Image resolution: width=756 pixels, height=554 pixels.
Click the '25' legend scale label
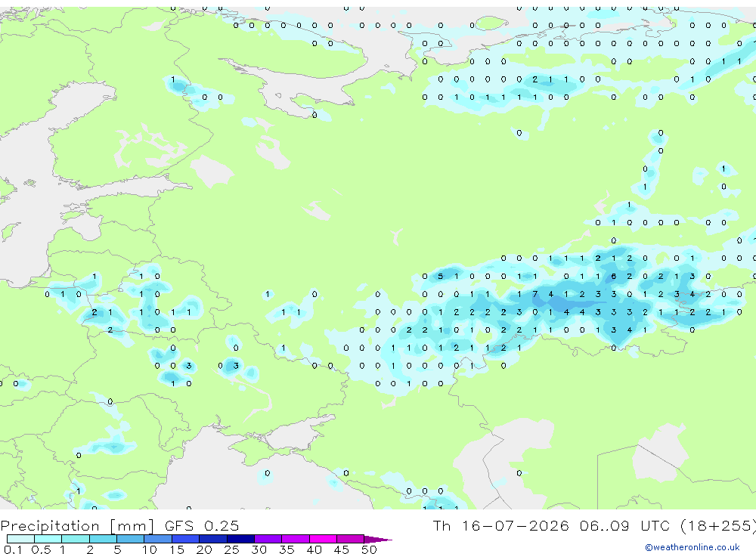click(x=231, y=549)
